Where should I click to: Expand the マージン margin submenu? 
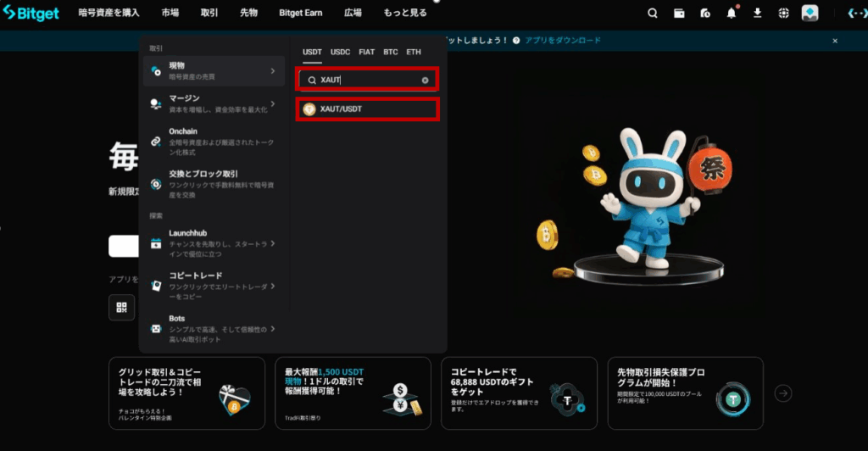click(x=272, y=104)
